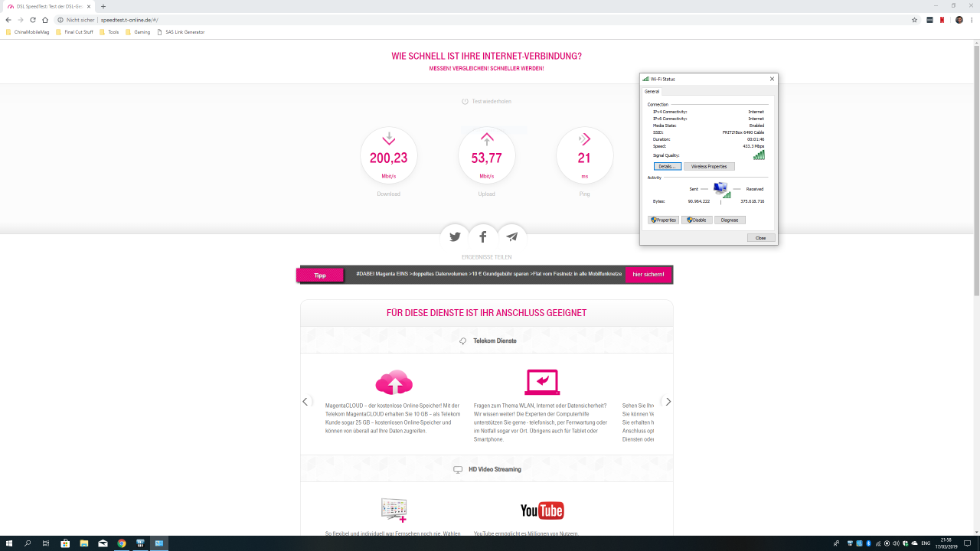Open the Chrome three-dot menu
The height and width of the screenshot is (551, 980).
tap(972, 20)
